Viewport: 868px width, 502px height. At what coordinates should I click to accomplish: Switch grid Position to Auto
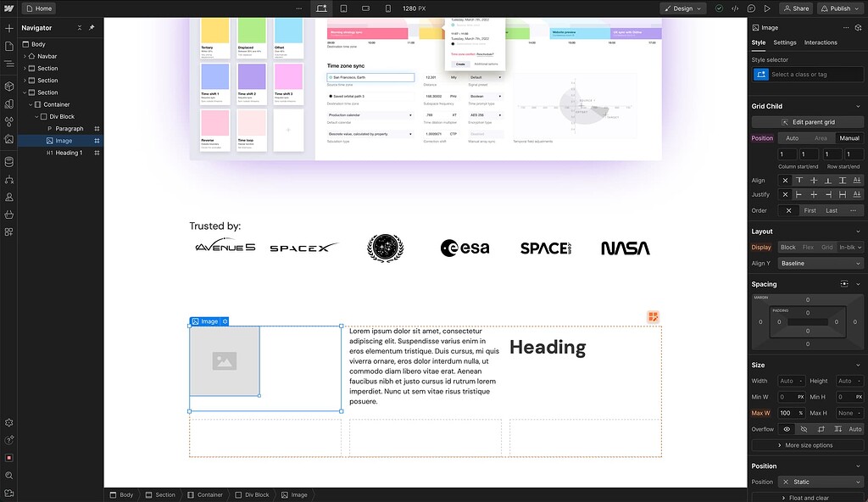point(793,137)
